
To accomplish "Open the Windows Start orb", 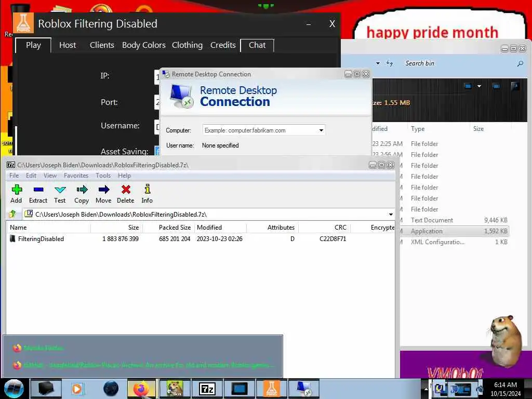I will 14,389.
